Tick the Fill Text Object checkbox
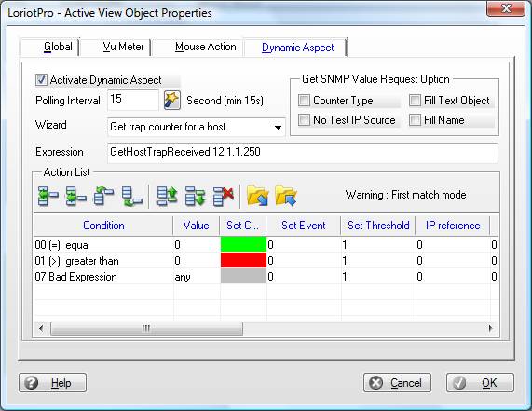The image size is (532, 411). [415, 101]
